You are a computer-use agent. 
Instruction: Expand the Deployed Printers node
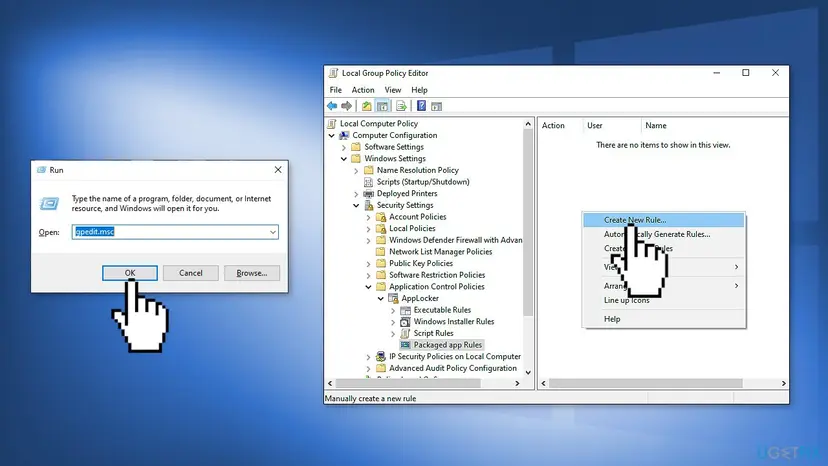[x=356, y=193]
